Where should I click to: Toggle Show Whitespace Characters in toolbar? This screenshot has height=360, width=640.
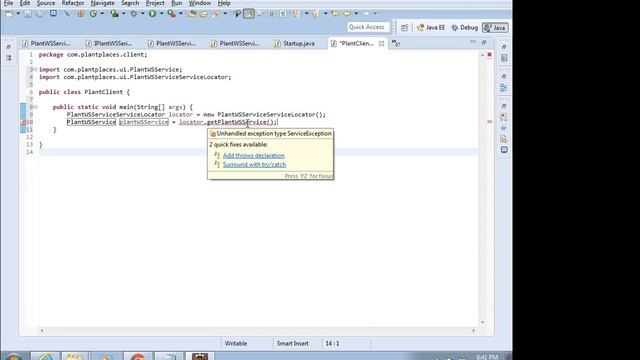pyautogui.click(x=283, y=14)
